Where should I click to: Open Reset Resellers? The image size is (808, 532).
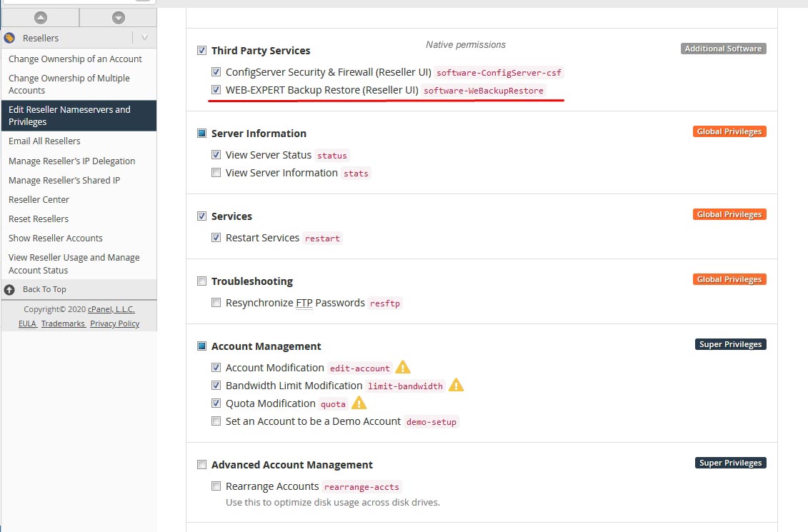pyautogui.click(x=38, y=219)
